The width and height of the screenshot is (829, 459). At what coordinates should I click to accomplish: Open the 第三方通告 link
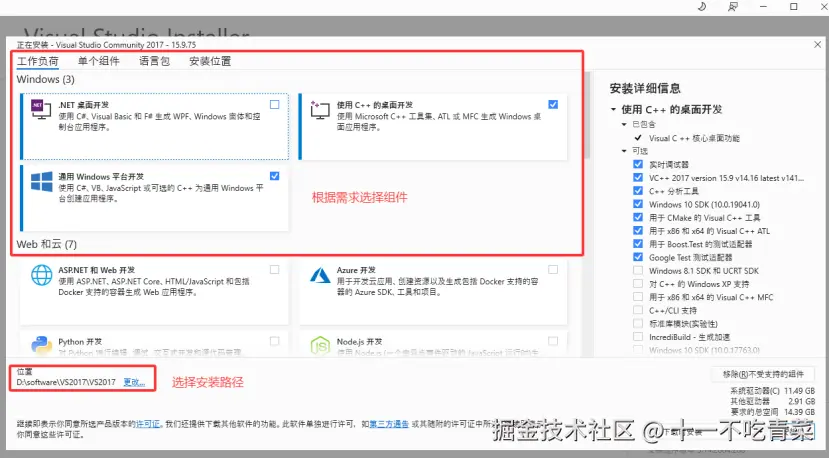point(389,424)
